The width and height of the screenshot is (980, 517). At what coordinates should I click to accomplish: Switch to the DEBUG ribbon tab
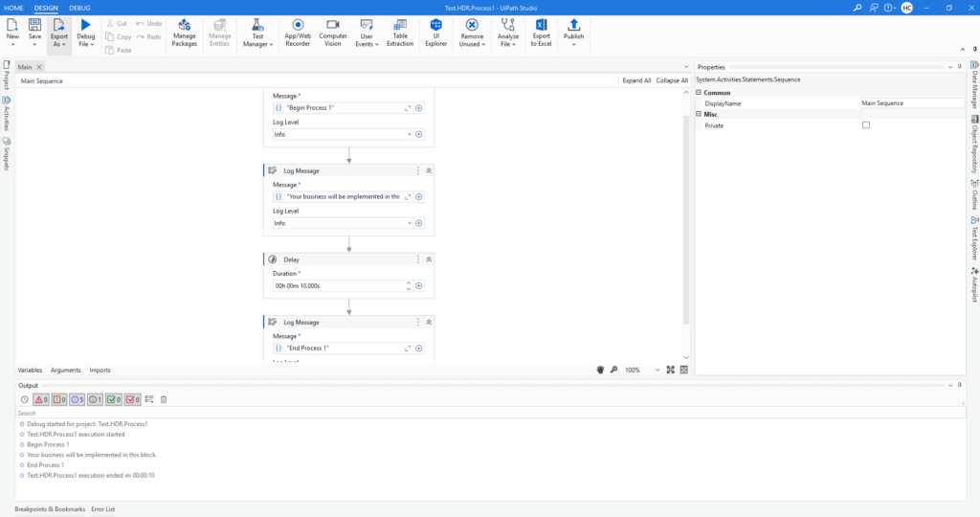[x=79, y=8]
